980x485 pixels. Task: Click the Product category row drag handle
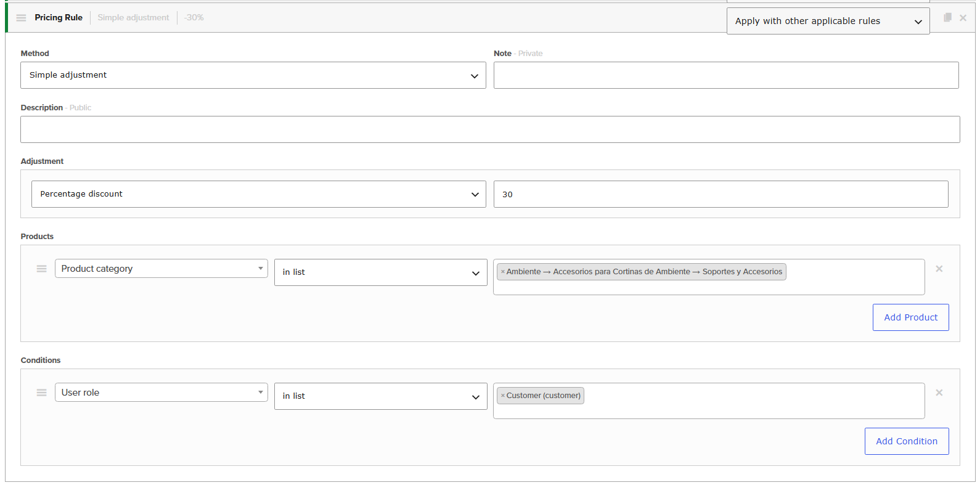pyautogui.click(x=41, y=269)
